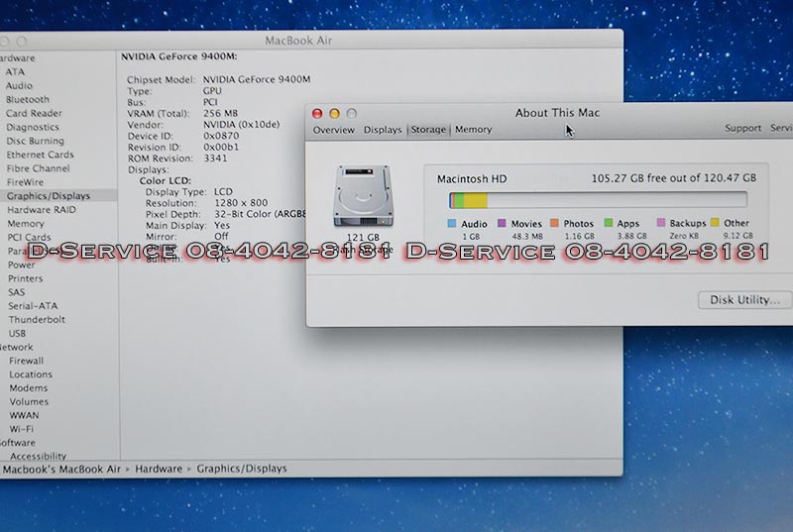Select the Storage tab
This screenshot has width=793, height=532.
[x=428, y=130]
